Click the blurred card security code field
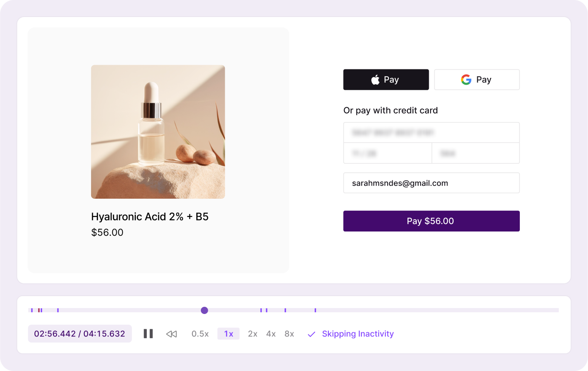Screen dimensions: 588x371 [x=475, y=153]
